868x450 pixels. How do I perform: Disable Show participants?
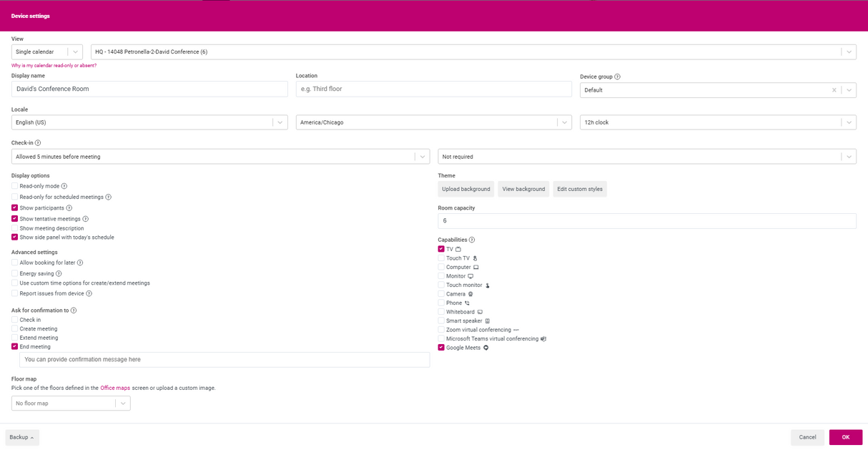14,207
